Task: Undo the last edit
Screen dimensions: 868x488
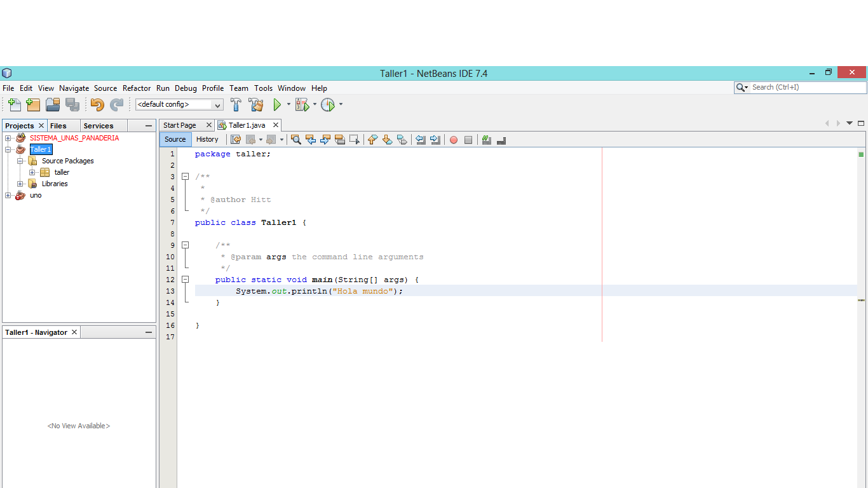Action: coord(97,104)
